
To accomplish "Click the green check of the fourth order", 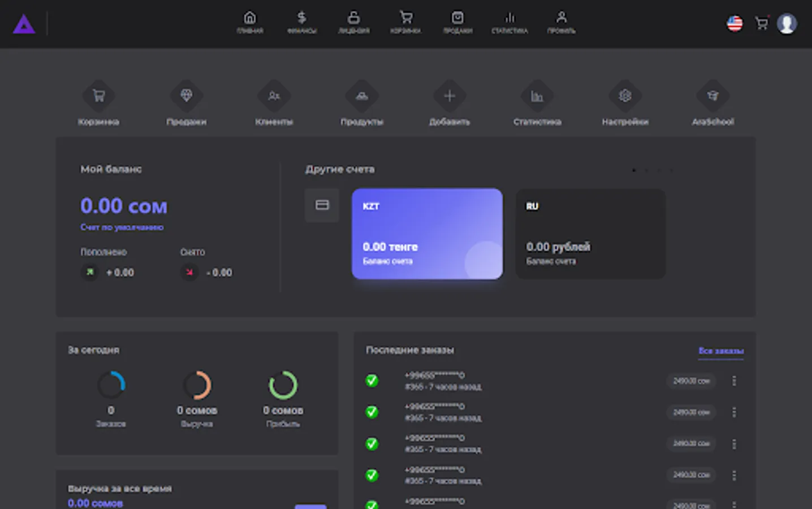I will pyautogui.click(x=372, y=475).
